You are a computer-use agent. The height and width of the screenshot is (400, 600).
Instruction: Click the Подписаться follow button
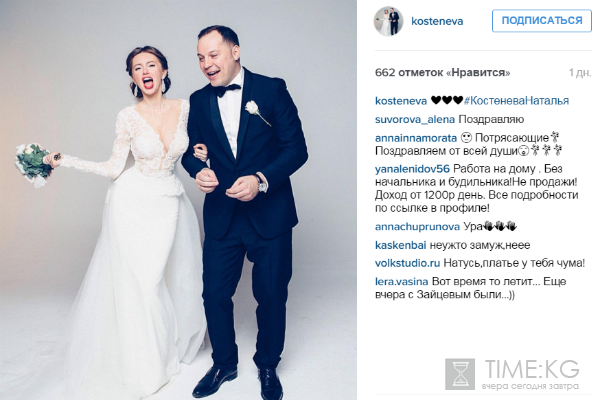[541, 21]
